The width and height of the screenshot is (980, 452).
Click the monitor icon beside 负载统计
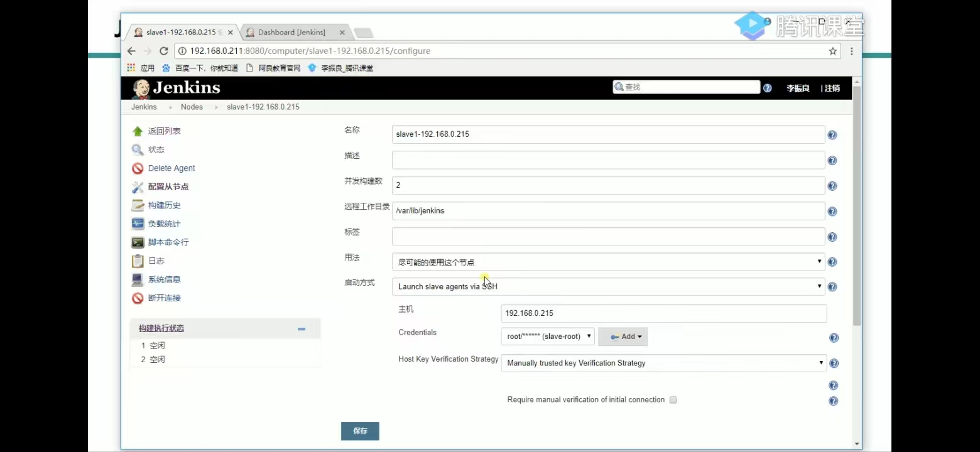pyautogui.click(x=138, y=223)
